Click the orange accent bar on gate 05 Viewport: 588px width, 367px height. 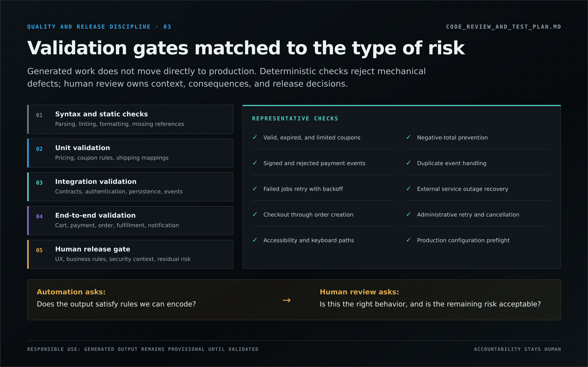tap(28, 254)
